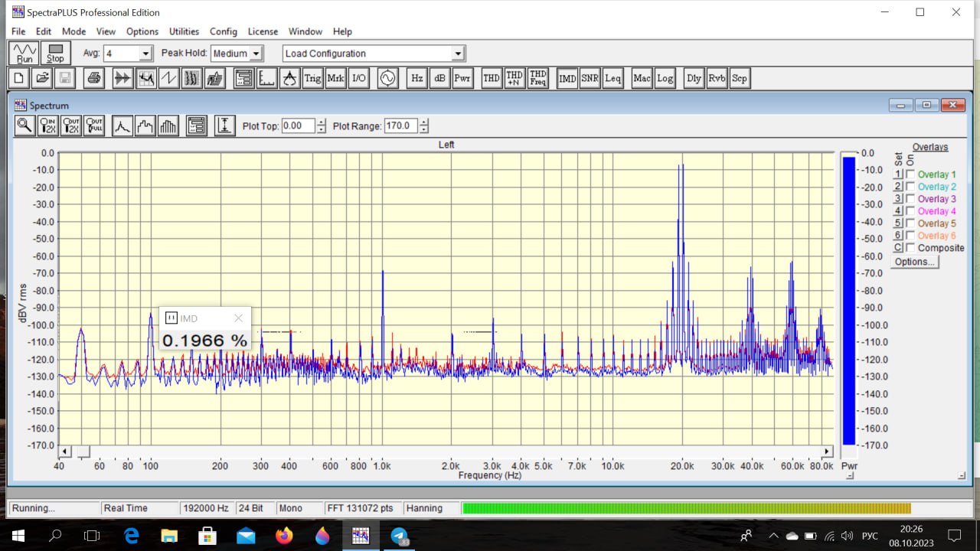The image size is (980, 551).
Task: Open a file using the folder icon
Action: (42, 78)
